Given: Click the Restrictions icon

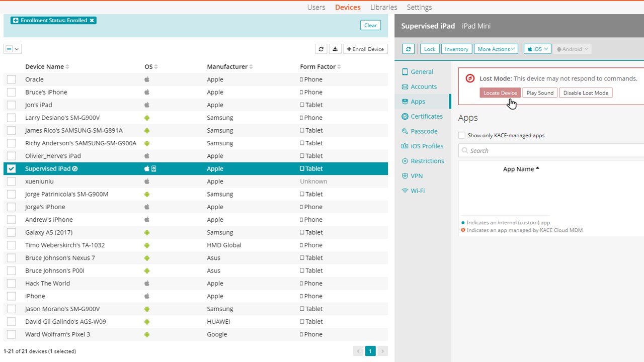Looking at the screenshot, I should pyautogui.click(x=405, y=161).
